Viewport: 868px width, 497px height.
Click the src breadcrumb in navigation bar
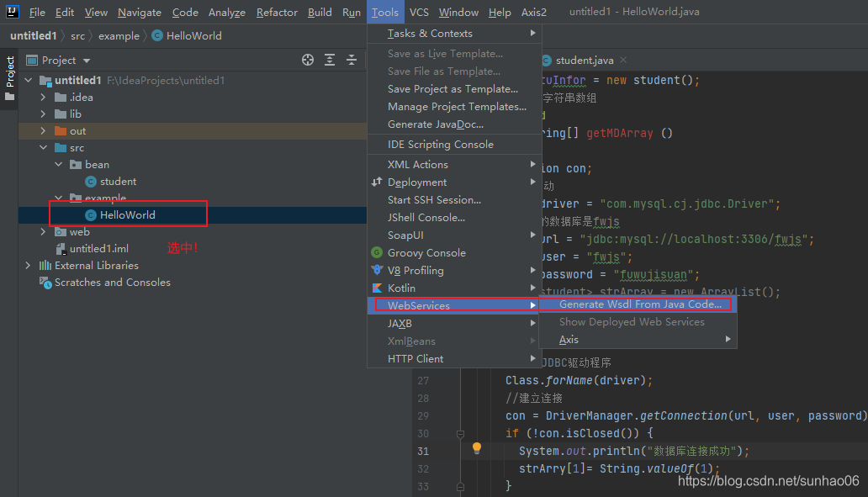tap(77, 36)
